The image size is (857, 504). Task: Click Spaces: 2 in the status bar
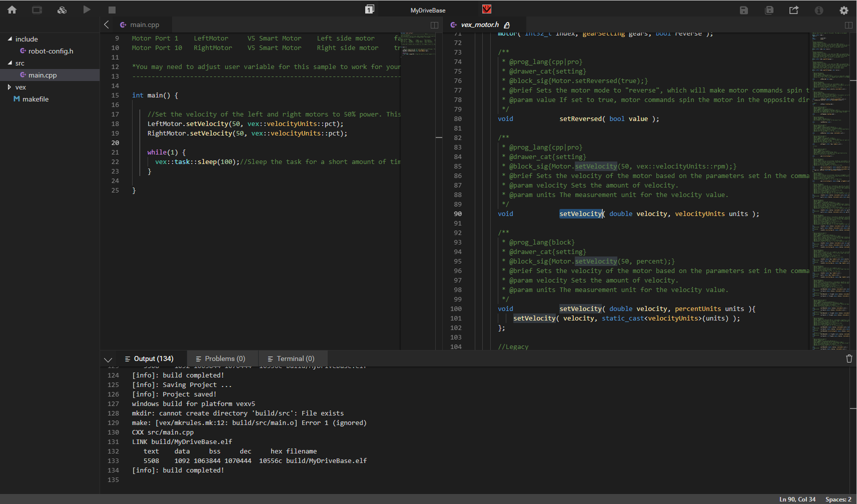click(838, 499)
